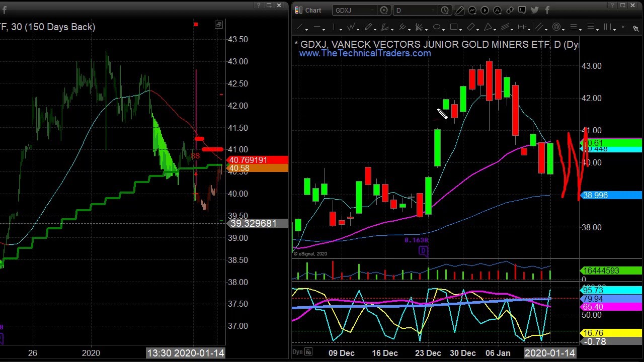Open pop-out window button in right window
The height and width of the screenshot is (362, 644).
tap(622, 5)
